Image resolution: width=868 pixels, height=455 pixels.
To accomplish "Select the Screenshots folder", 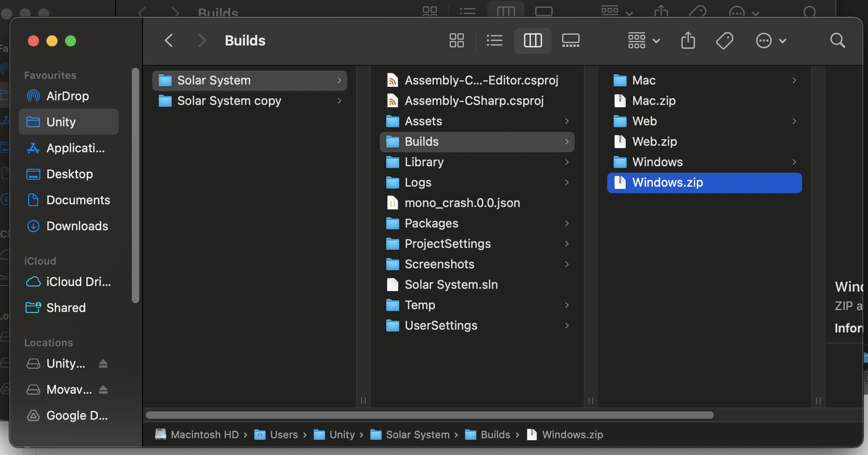I will (477, 264).
